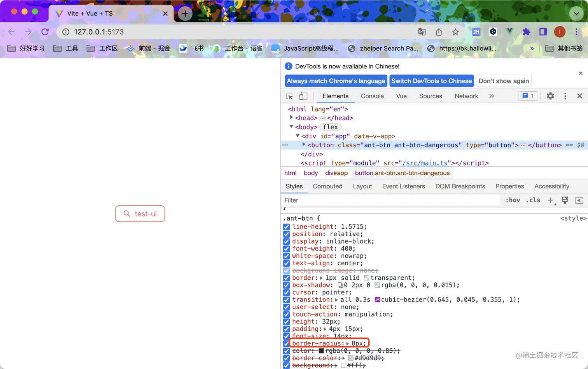Screen dimensions: 588x369
Task: Expand the border shorthand triangle
Action: [321, 278]
